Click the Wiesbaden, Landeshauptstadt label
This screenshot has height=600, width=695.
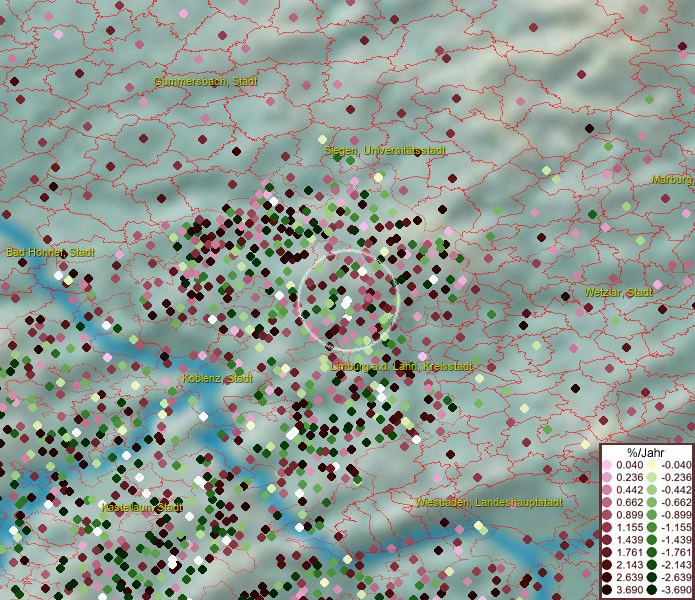coord(489,503)
